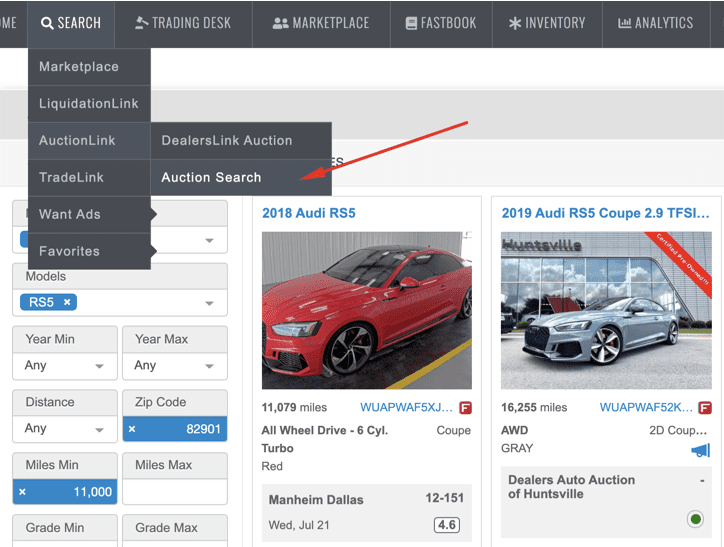Click the Marketplace people icon

pyautogui.click(x=280, y=23)
